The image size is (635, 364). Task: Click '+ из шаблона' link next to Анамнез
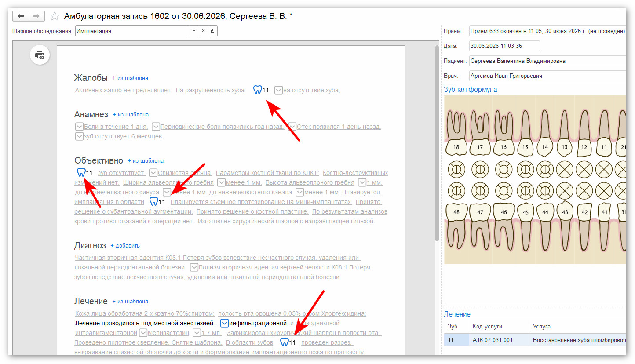(x=131, y=114)
